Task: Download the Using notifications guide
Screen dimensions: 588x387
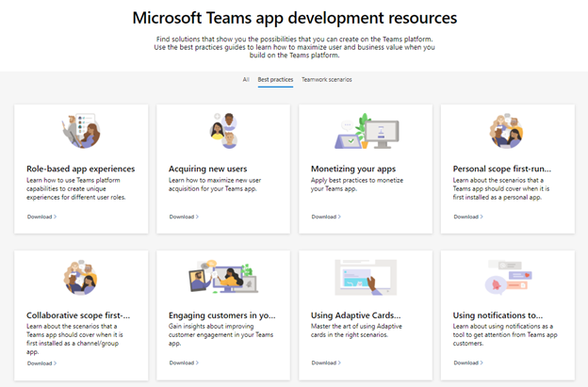Action: point(468,363)
